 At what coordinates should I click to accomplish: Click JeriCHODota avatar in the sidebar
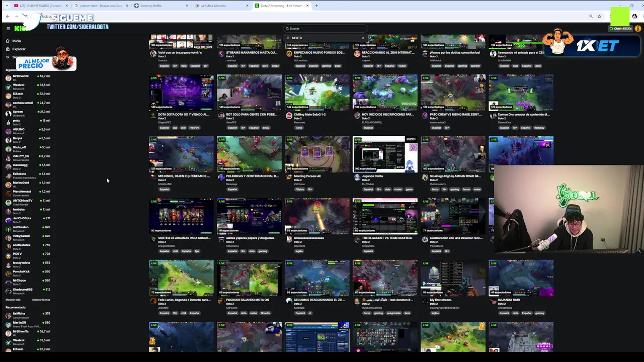pyautogui.click(x=8, y=219)
